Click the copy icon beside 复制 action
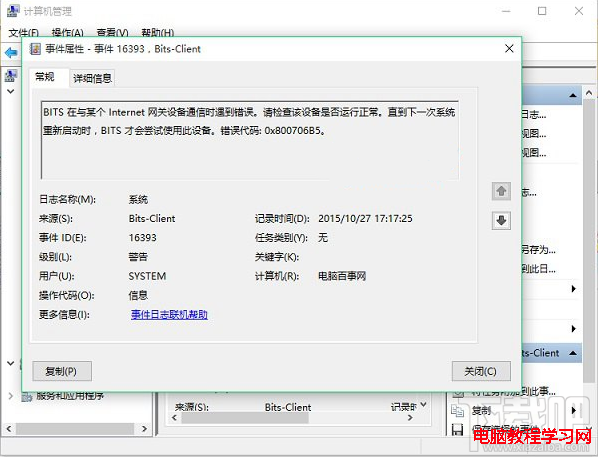This screenshot has height=457, width=598. (457, 411)
